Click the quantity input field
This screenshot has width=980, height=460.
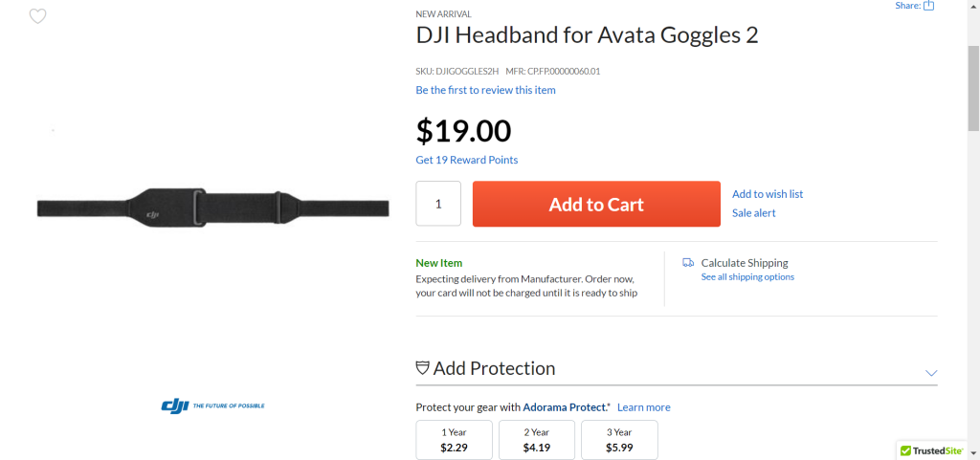[438, 204]
